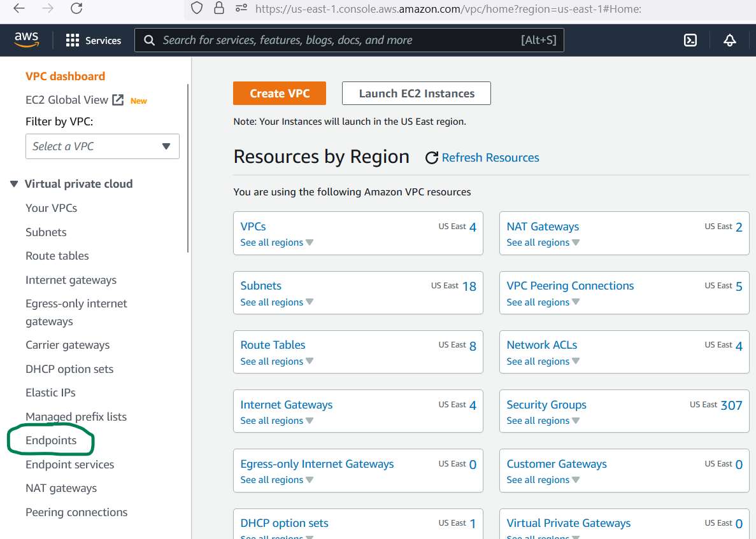Expand See all regions under Network ACLs
Screen dimensions: 756x539
point(543,361)
